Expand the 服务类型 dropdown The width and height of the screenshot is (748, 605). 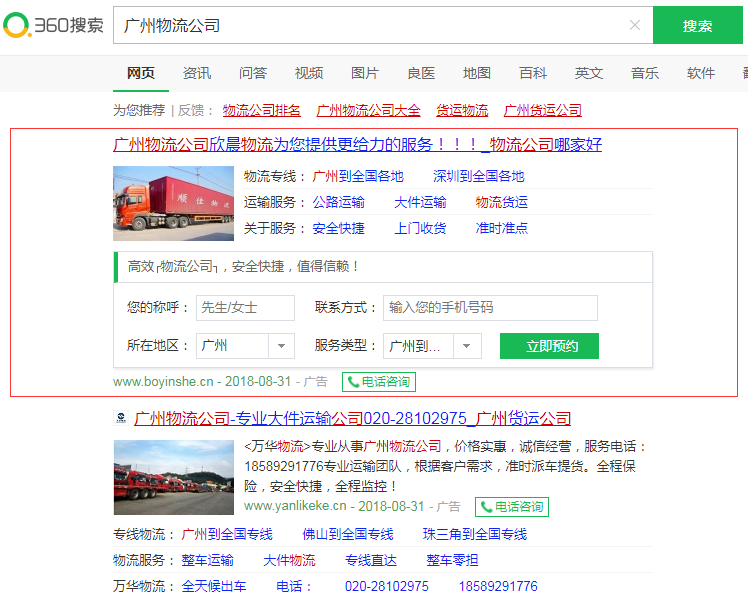coord(467,346)
